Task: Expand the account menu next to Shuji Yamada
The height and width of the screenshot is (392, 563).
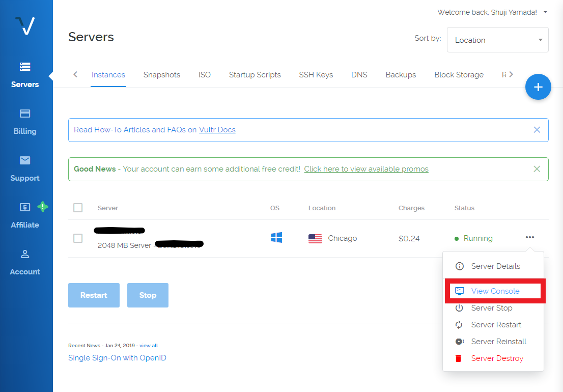Action: (545, 12)
